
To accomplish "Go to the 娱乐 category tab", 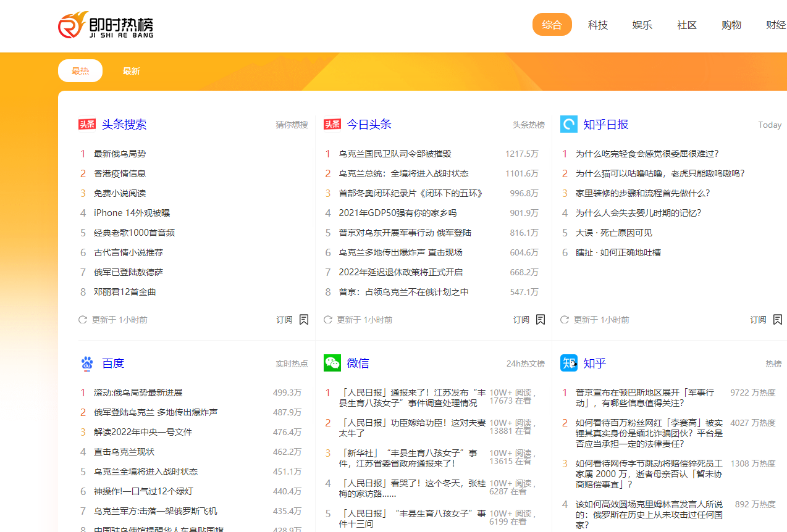I will click(x=642, y=25).
